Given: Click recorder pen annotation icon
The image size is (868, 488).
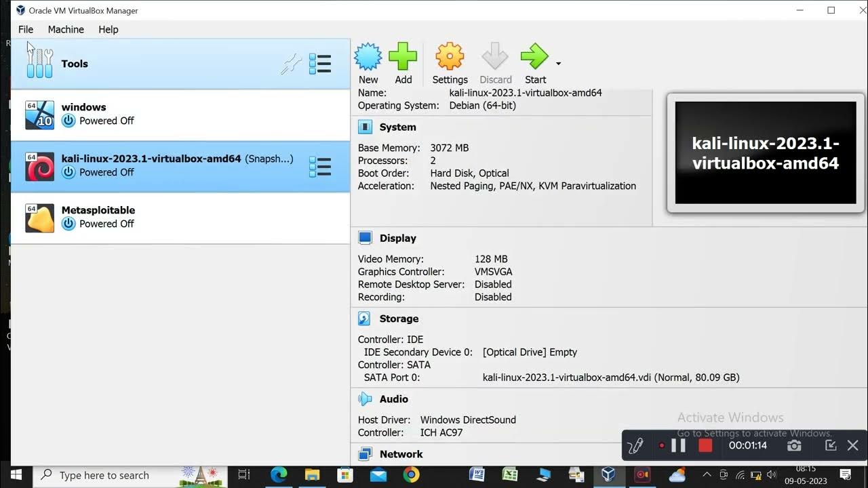Looking at the screenshot, I should tap(635, 445).
